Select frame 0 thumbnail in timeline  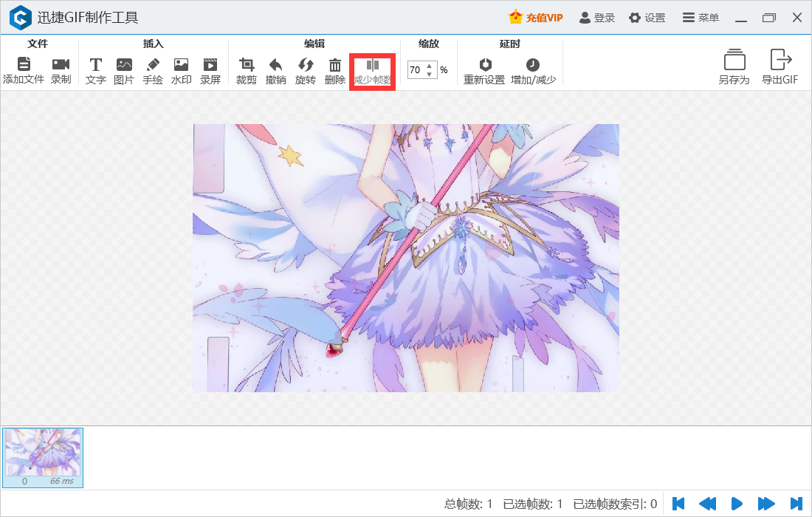[x=43, y=458]
